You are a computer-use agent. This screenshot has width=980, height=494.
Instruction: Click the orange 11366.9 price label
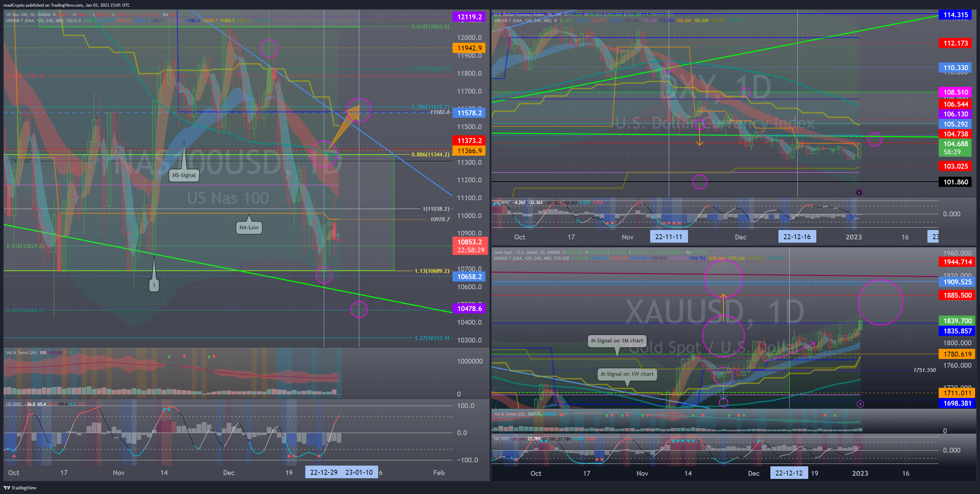coord(469,151)
